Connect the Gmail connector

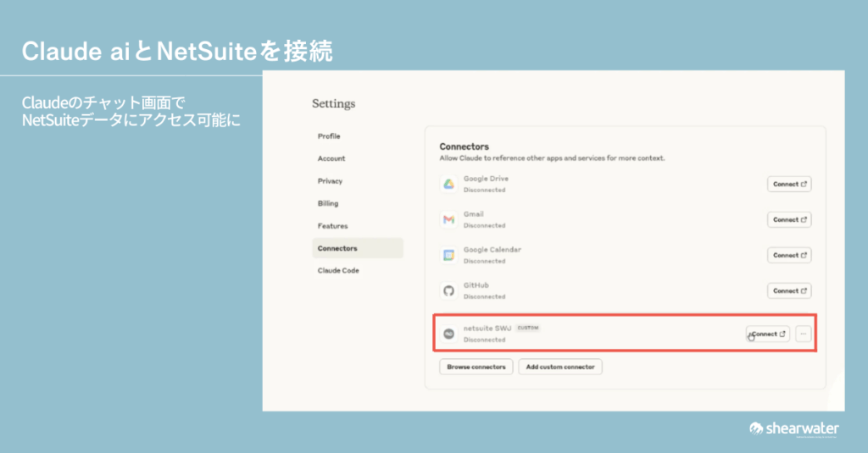point(789,219)
